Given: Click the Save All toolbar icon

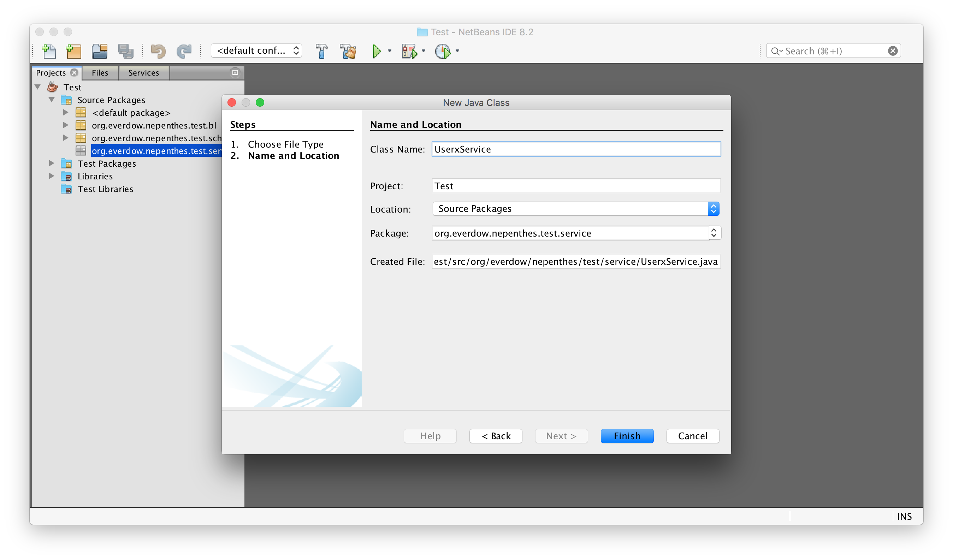Looking at the screenshot, I should point(125,51).
